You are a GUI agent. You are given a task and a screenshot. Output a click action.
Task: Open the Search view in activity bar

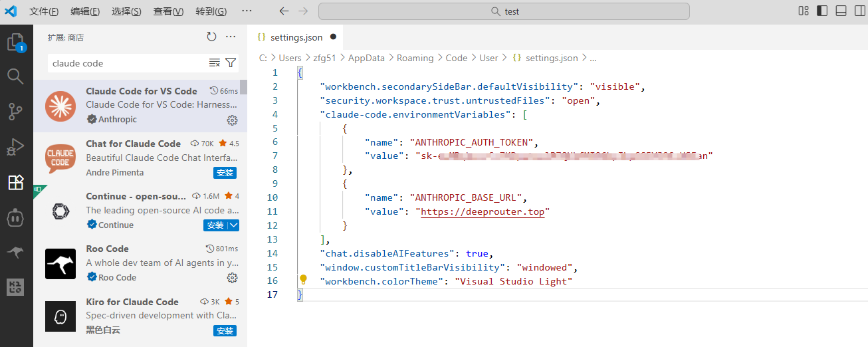click(16, 76)
